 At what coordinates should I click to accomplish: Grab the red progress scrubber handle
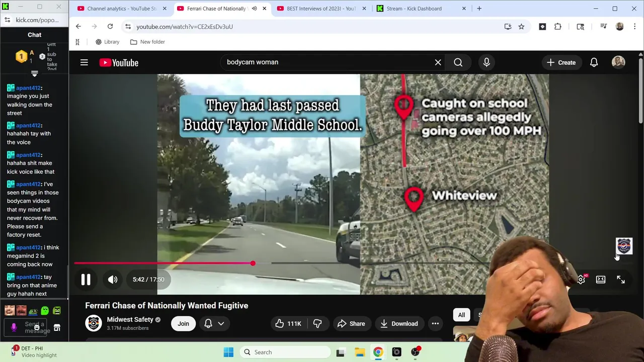tap(253, 263)
